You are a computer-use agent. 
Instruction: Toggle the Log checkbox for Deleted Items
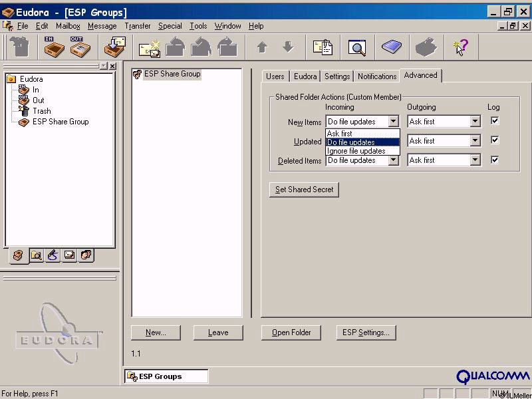(x=495, y=160)
